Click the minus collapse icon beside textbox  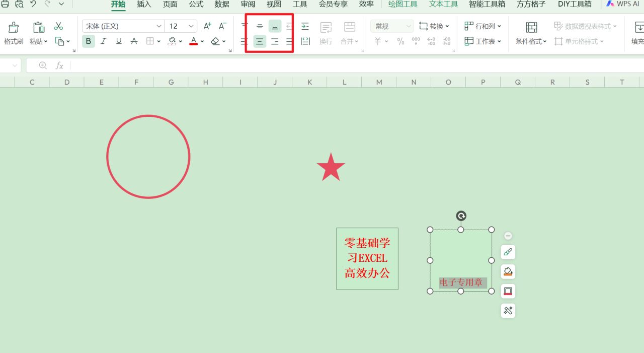[508, 236]
